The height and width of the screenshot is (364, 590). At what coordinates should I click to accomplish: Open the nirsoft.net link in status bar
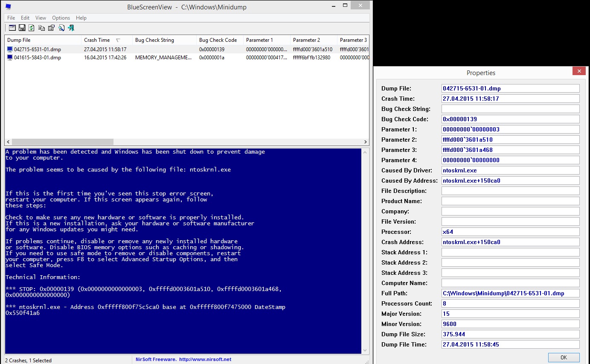[205, 359]
